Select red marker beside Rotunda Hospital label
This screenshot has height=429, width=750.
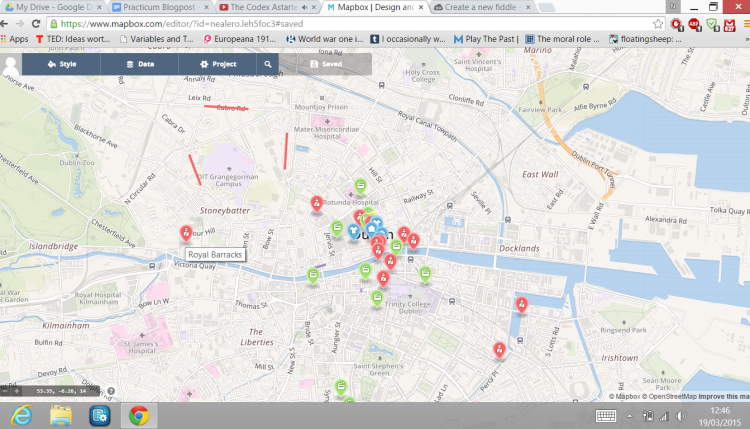point(316,204)
